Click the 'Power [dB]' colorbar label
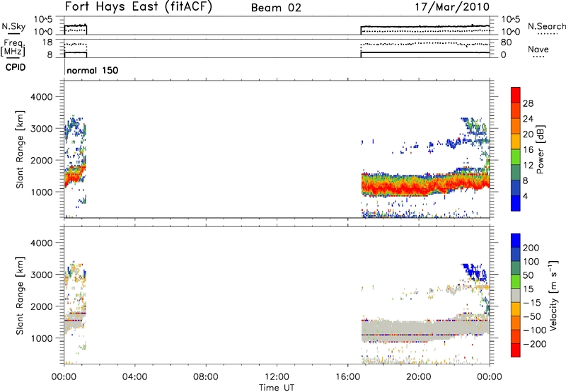The image size is (566, 392). (x=541, y=149)
